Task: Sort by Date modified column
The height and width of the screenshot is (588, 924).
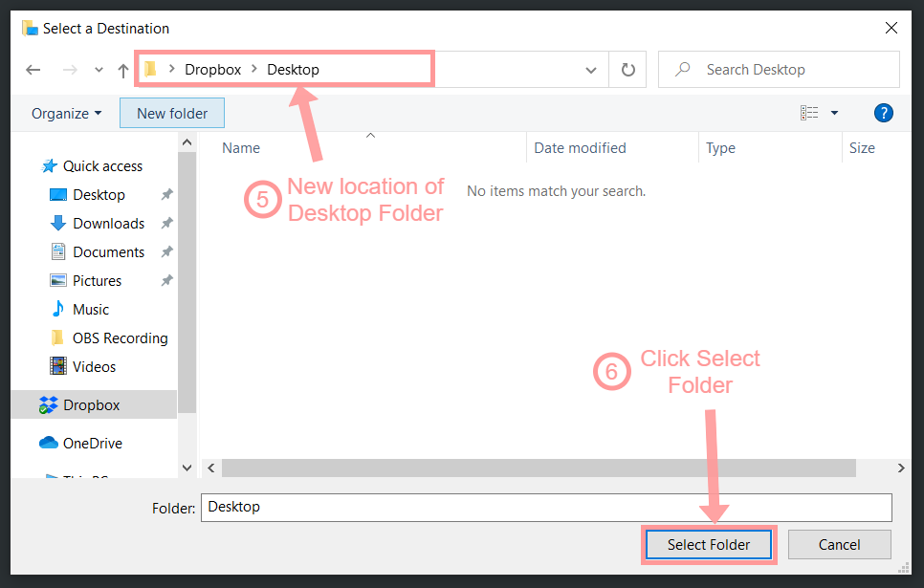Action: pos(580,148)
